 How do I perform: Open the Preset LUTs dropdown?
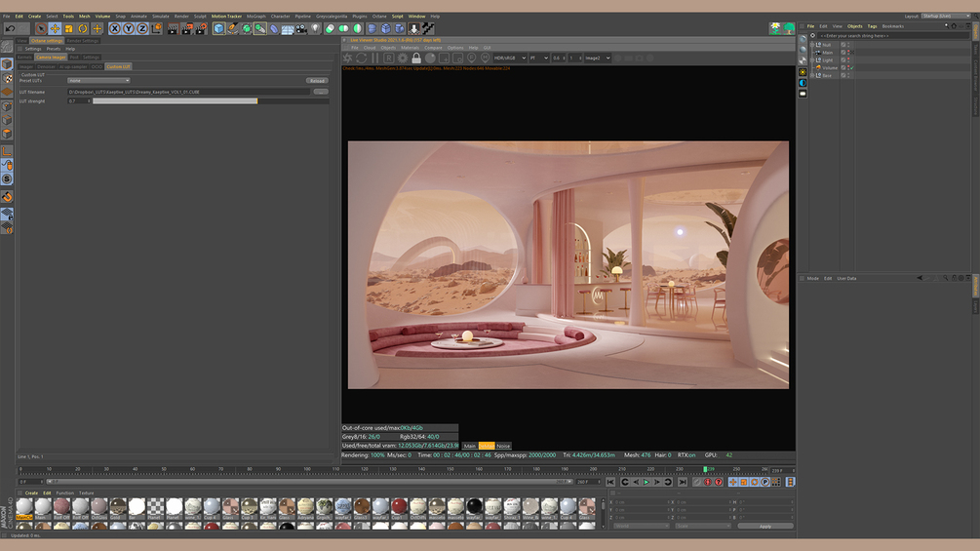click(98, 81)
